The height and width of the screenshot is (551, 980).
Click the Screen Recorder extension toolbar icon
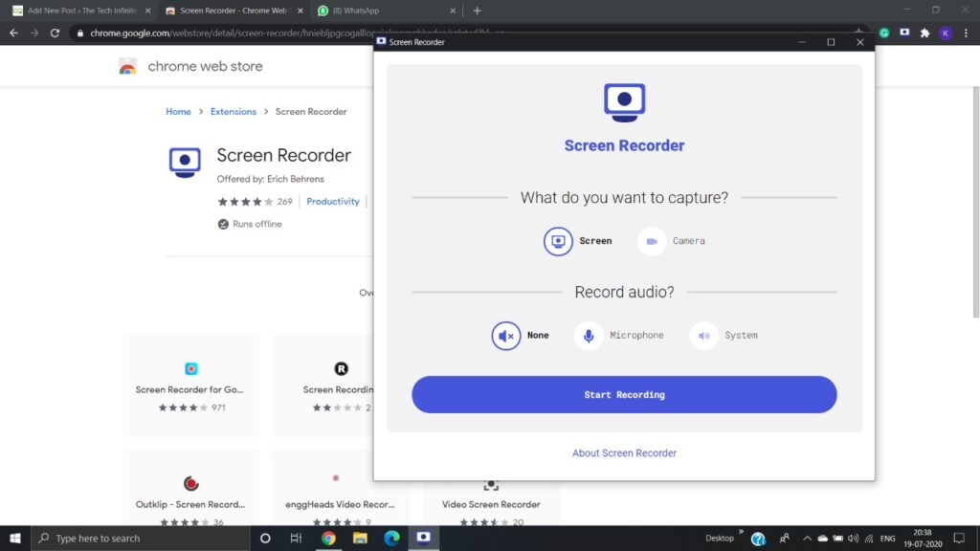[x=904, y=33]
